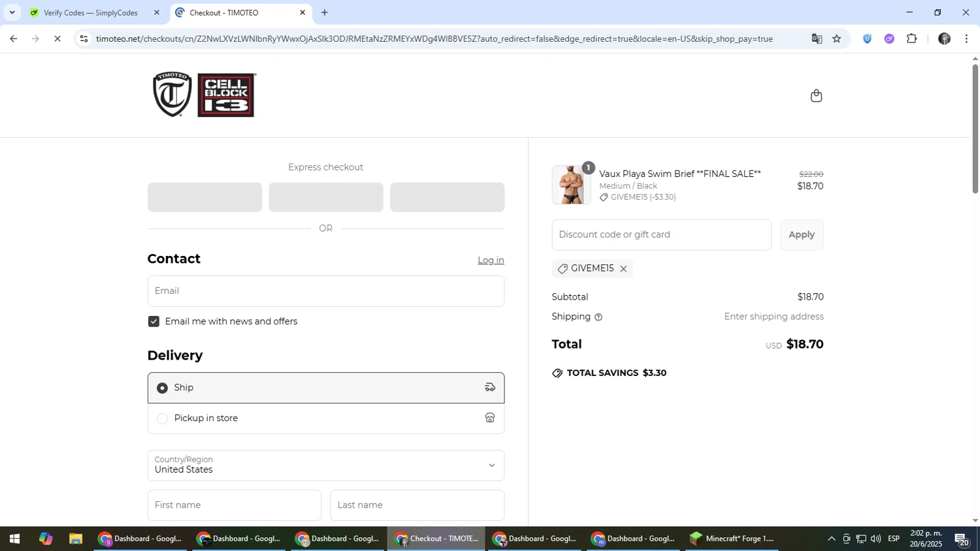Viewport: 980px width, 551px height.
Task: Toggle Email me with news and offers
Action: [154, 322]
